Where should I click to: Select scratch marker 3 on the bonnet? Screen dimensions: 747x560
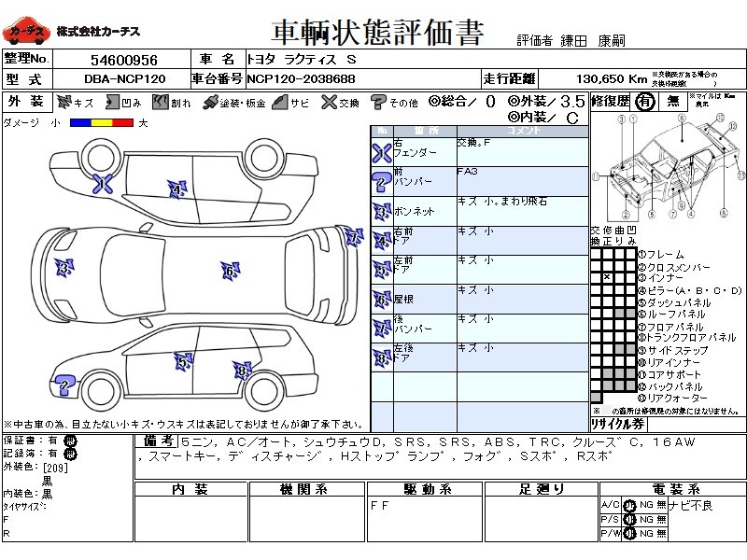(64, 269)
